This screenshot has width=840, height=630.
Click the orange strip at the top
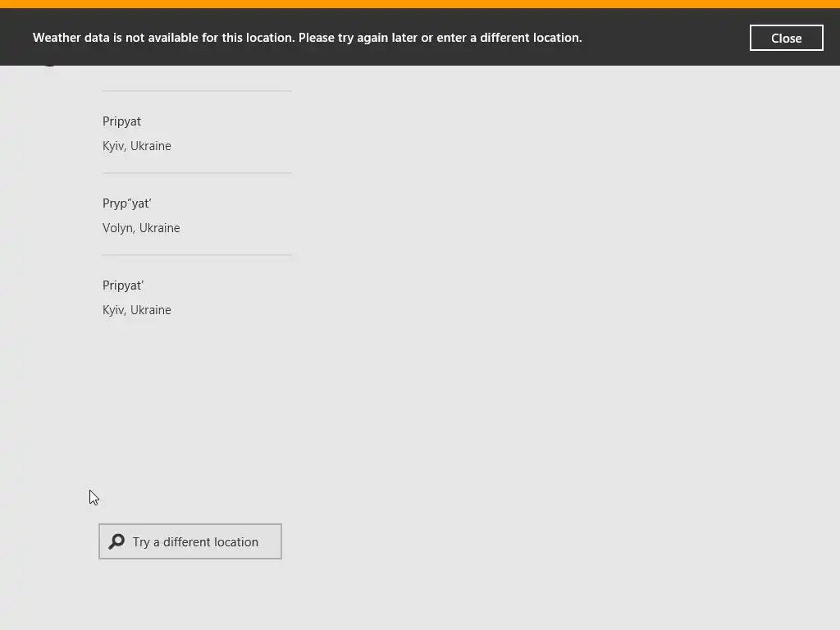pos(420,4)
